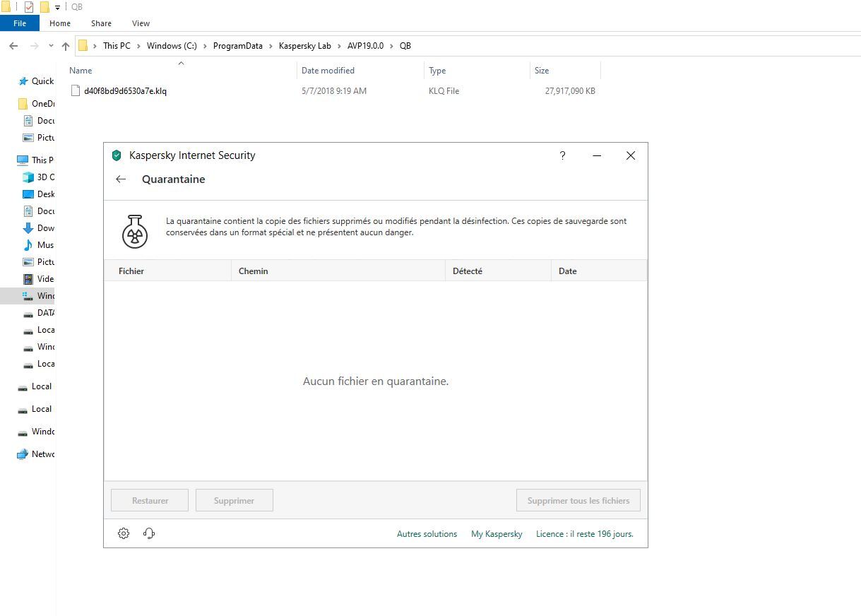Image resolution: width=861 pixels, height=616 pixels.
Task: Go back with Quarantaine back arrow
Action: [x=121, y=179]
